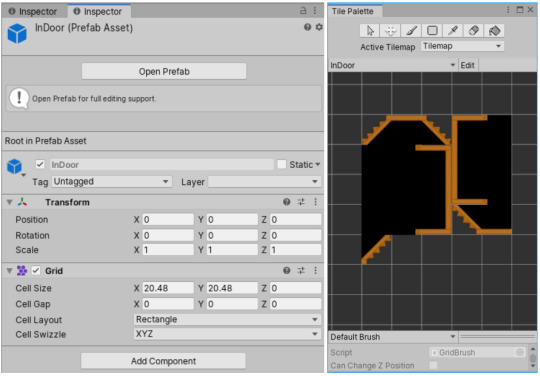Collapse the Transform component foldout
This screenshot has height=376, width=540.
pyautogui.click(x=9, y=202)
